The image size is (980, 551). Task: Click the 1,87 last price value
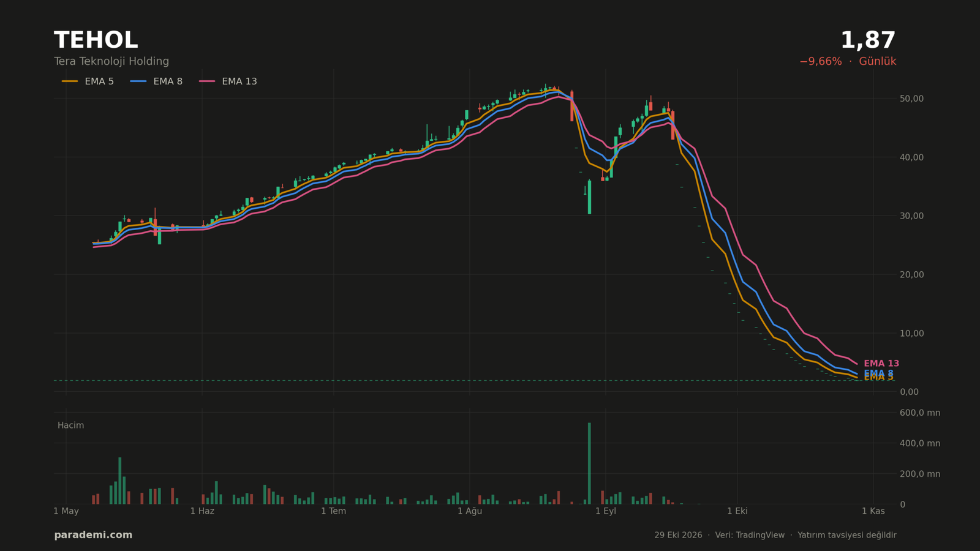pos(868,41)
